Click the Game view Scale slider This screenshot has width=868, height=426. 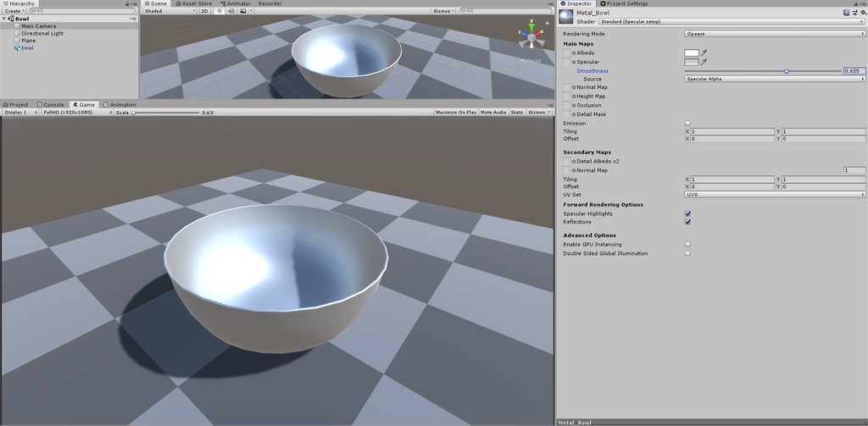(165, 113)
